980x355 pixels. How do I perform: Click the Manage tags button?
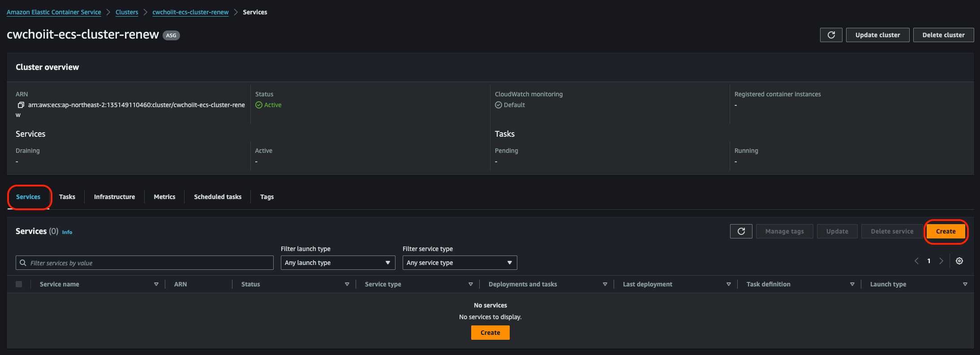[785, 231]
